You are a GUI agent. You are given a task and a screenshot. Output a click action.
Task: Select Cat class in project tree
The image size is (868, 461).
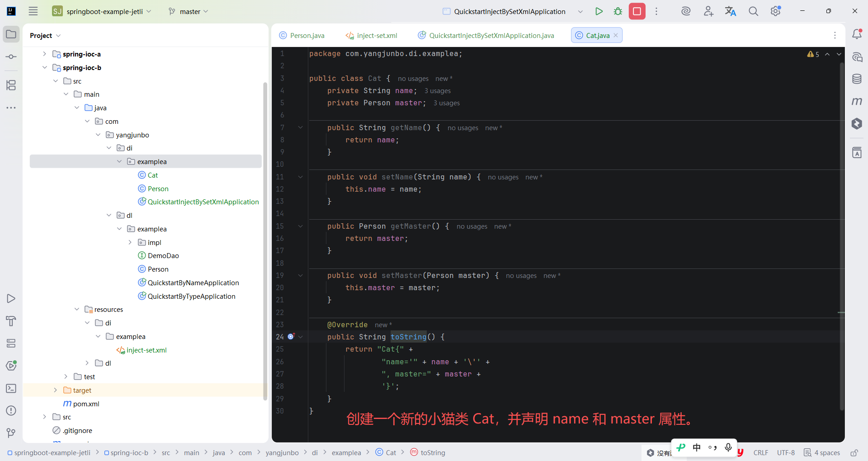click(153, 175)
